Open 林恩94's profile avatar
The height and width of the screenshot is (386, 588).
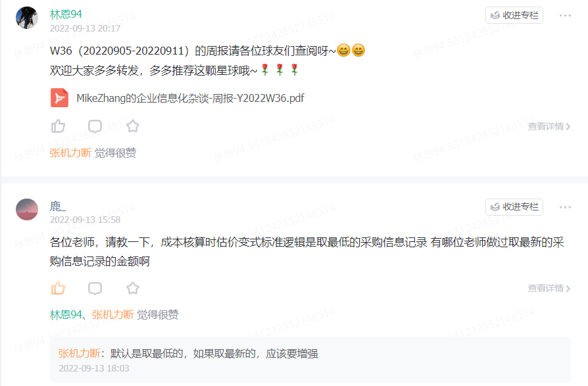[27, 18]
